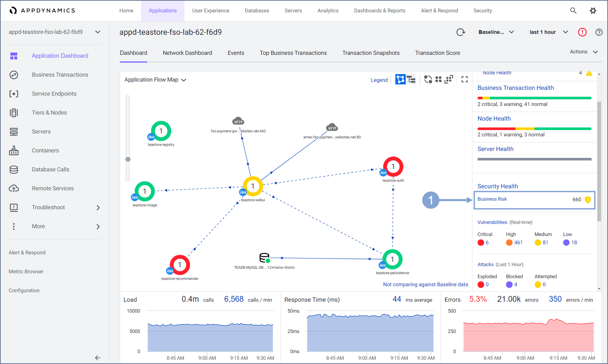Open the settings gear icon
608x364 pixels.
(x=593, y=11)
